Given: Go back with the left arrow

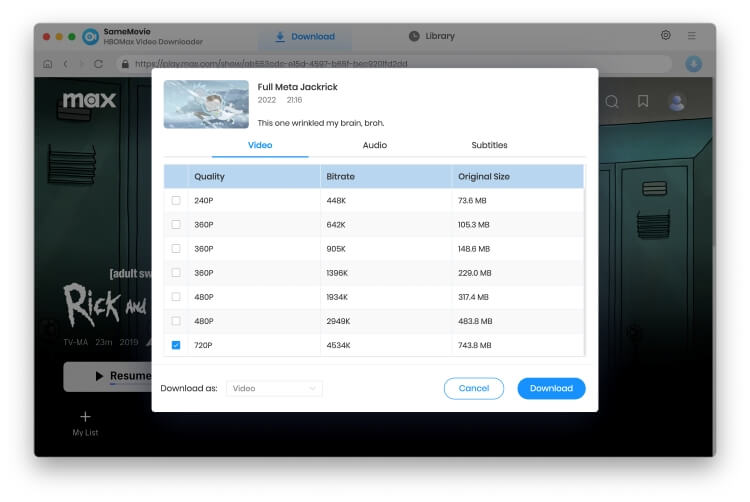Looking at the screenshot, I should pos(66,64).
